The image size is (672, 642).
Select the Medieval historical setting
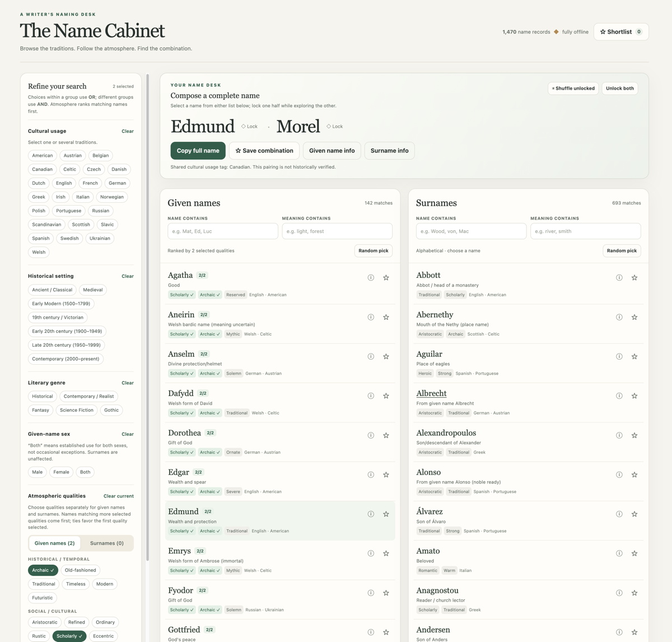tap(93, 290)
